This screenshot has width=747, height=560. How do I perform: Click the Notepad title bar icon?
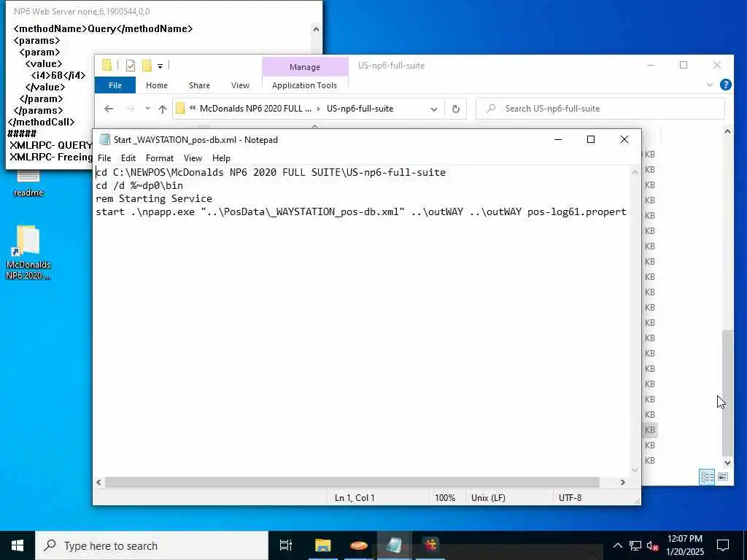(x=104, y=139)
